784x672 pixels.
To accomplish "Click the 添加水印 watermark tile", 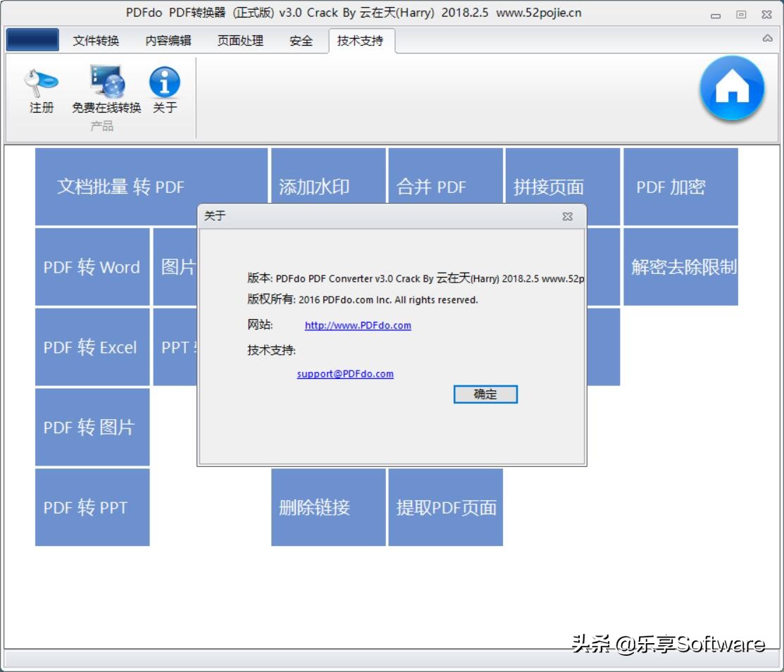I will (328, 186).
